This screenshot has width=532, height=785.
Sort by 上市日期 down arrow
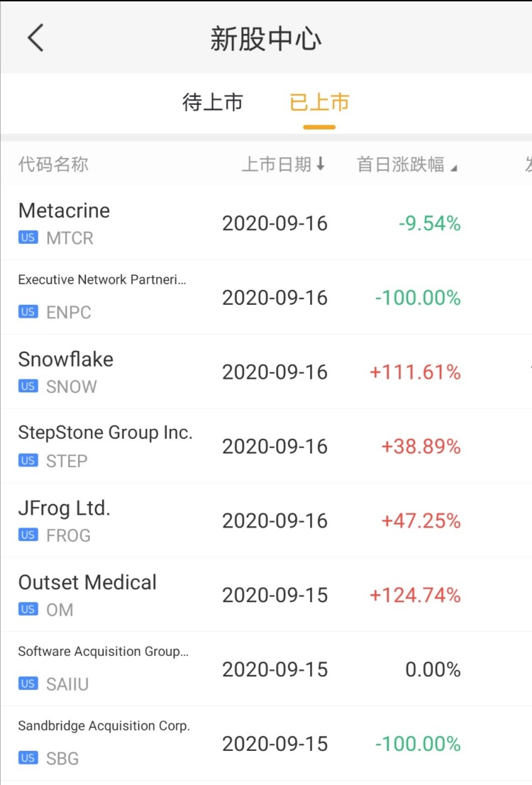tap(321, 165)
